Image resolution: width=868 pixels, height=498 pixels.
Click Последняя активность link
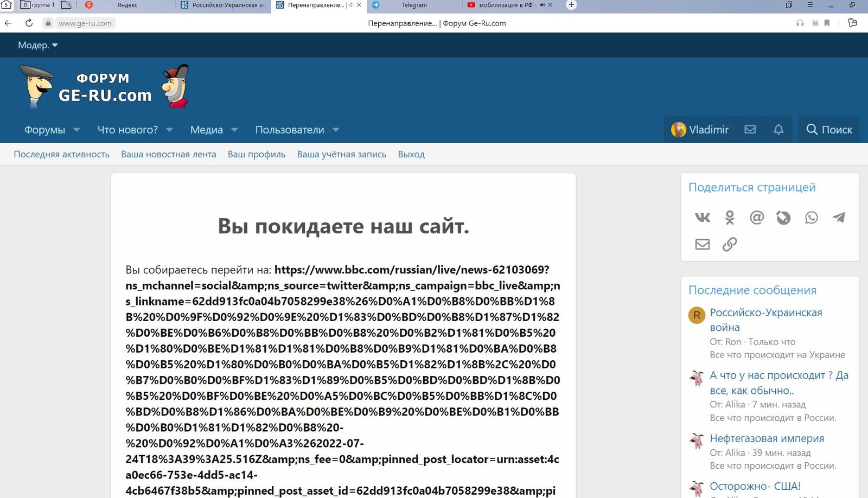tap(61, 155)
